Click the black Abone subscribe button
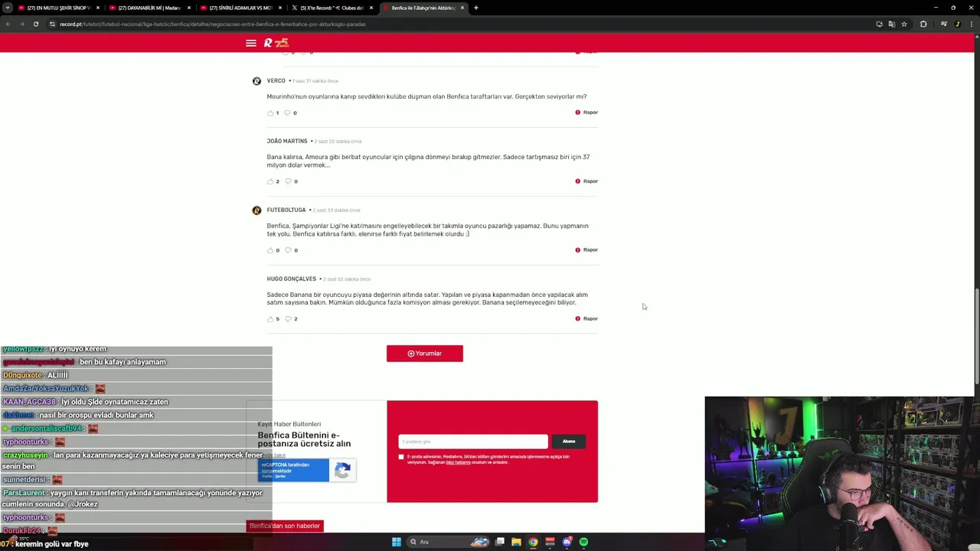The width and height of the screenshot is (980, 551). 569,442
